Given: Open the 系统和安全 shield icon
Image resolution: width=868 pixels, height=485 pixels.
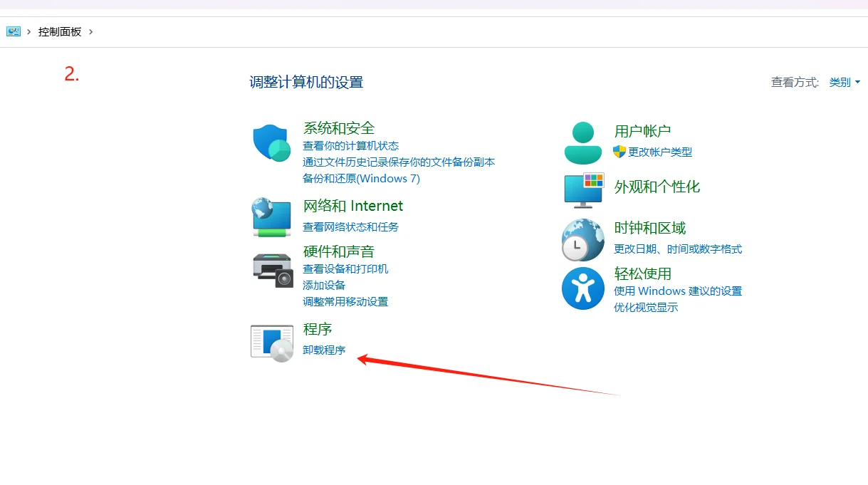Looking at the screenshot, I should point(271,142).
